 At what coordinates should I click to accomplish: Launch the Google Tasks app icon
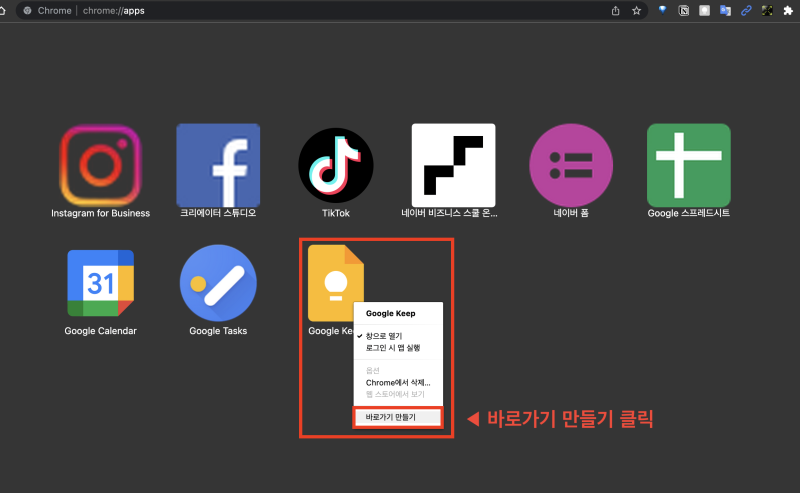218,283
